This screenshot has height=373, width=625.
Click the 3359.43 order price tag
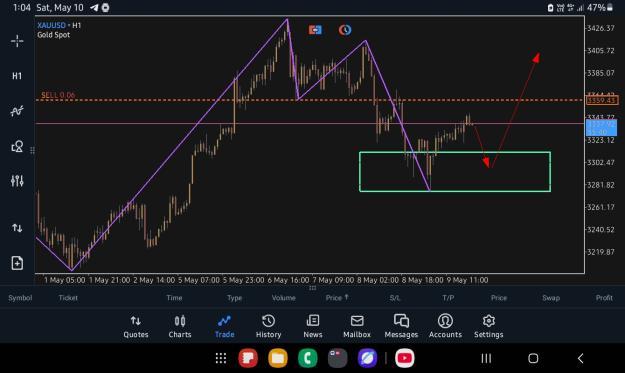[x=602, y=100]
